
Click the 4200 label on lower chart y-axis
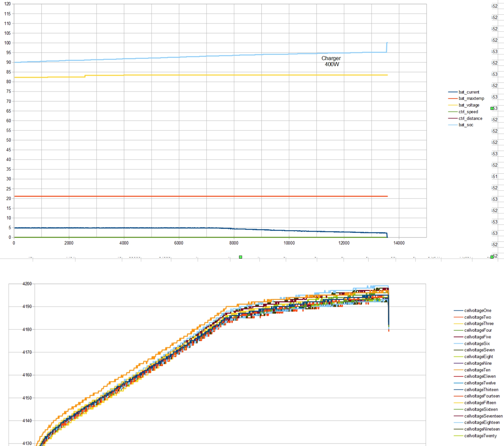click(27, 284)
